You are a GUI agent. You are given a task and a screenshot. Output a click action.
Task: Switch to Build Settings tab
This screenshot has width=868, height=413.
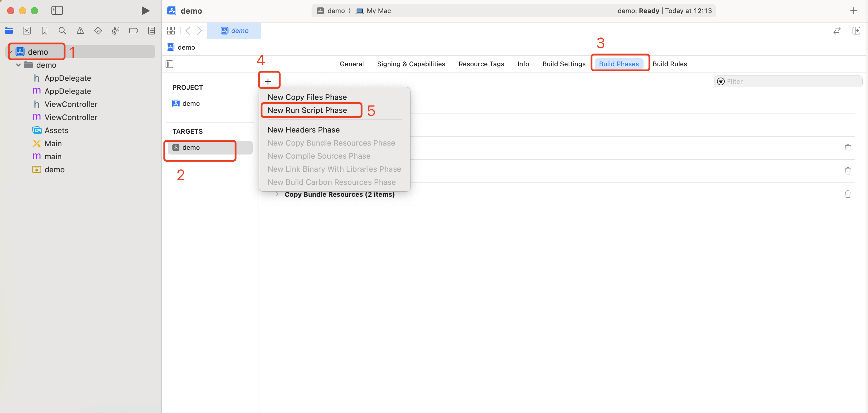click(x=564, y=64)
